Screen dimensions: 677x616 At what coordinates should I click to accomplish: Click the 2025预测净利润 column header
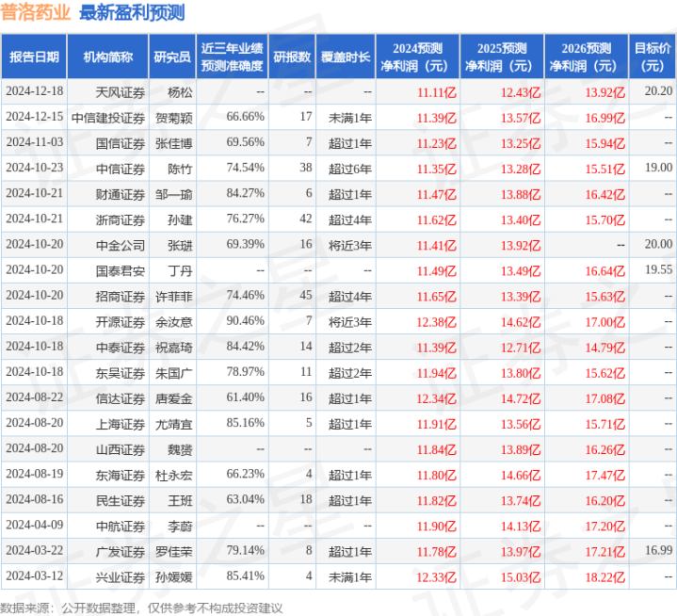pos(502,57)
